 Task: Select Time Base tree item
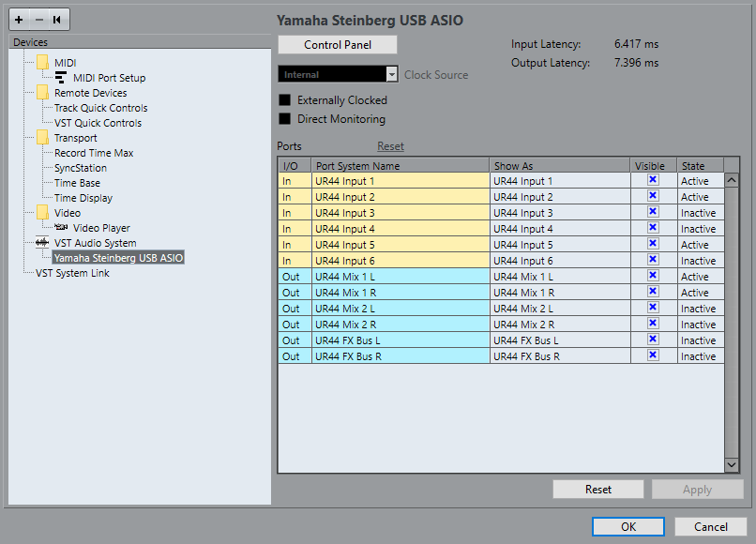(77, 182)
